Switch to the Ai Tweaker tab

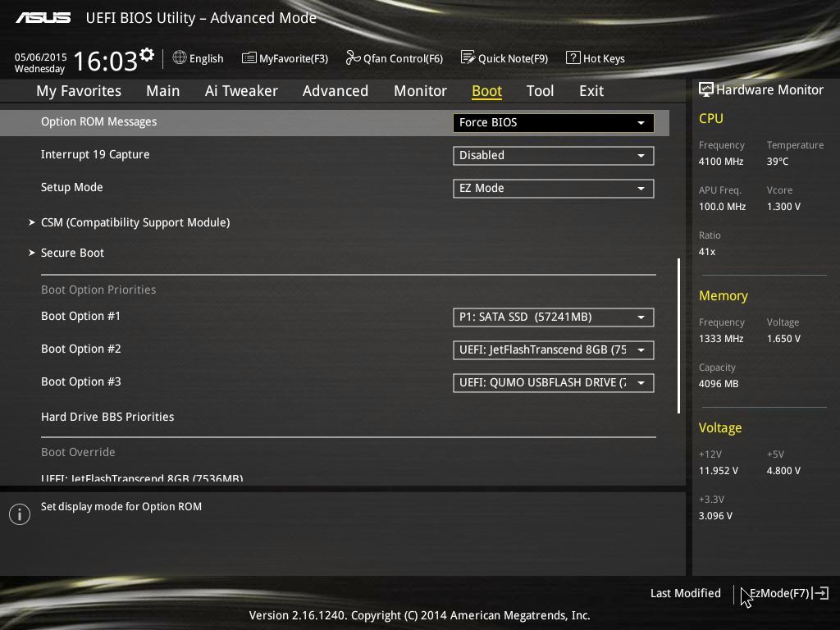[241, 91]
